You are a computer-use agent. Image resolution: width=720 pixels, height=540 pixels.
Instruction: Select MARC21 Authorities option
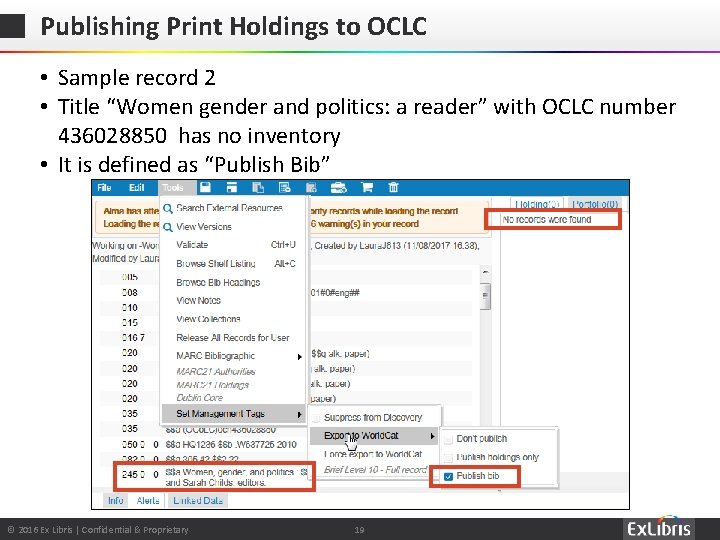point(216,371)
